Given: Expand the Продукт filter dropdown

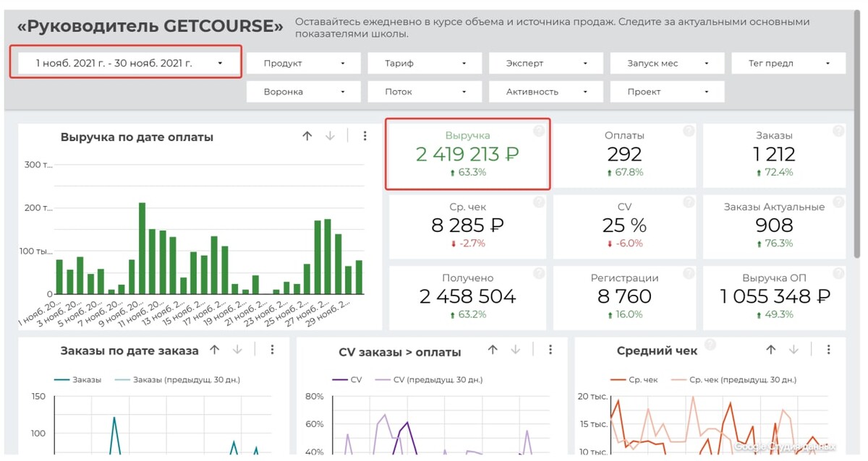Looking at the screenshot, I should tap(303, 63).
